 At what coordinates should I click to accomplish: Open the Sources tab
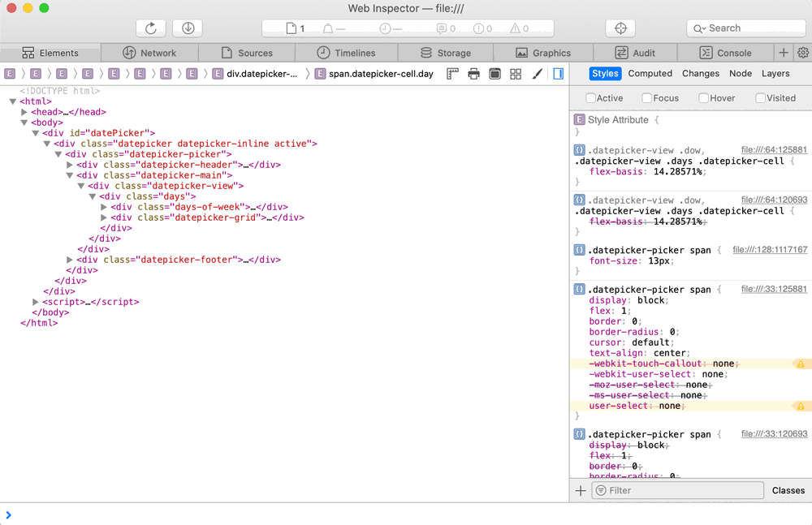pos(247,53)
